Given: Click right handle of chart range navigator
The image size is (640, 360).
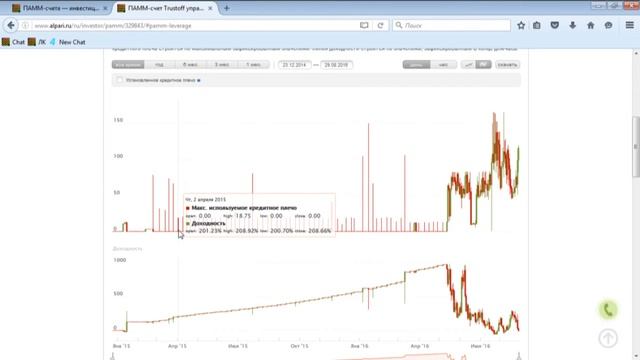Looking at the screenshot, I should point(519,356).
